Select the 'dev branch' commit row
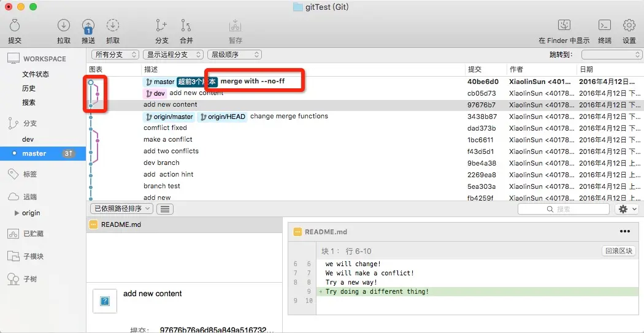644x333 pixels. [365, 163]
